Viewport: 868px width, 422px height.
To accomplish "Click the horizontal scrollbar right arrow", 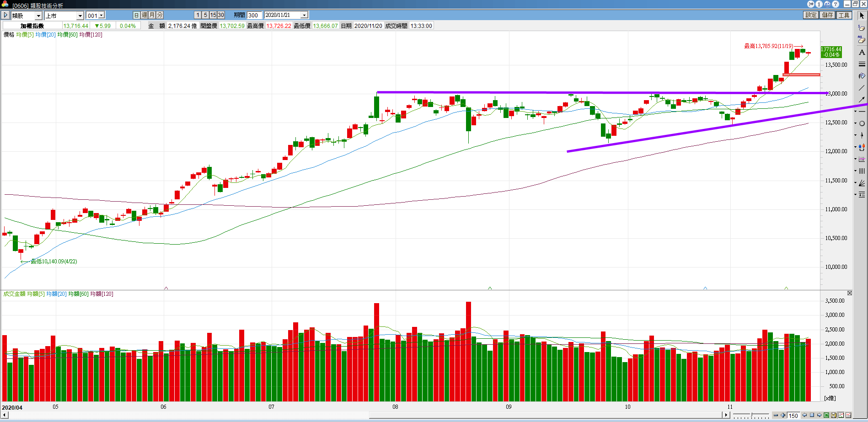I will (x=726, y=415).
